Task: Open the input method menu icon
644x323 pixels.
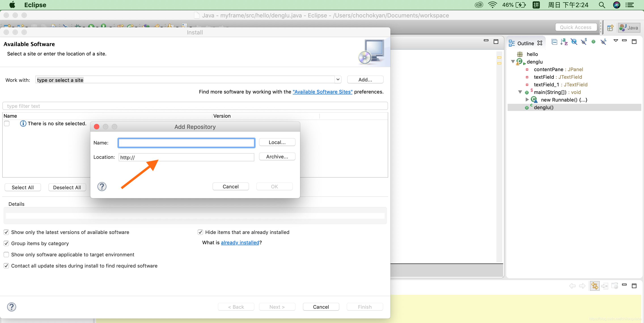Action: tap(536, 5)
